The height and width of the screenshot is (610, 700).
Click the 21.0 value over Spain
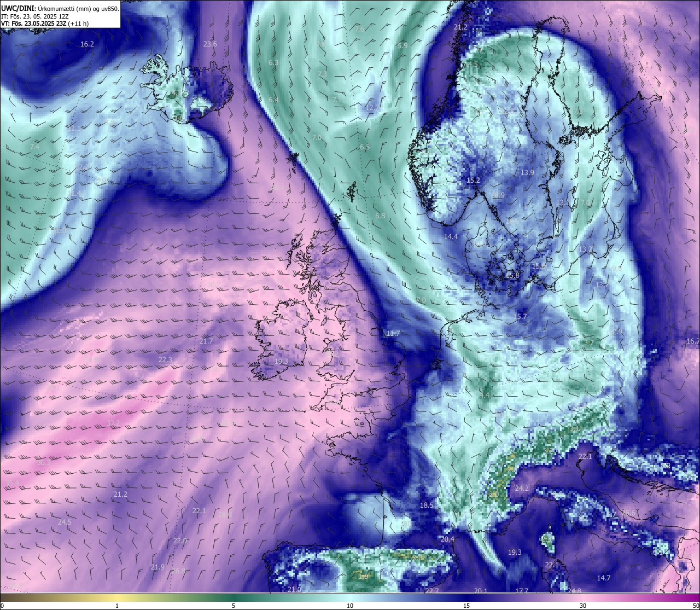point(294,589)
